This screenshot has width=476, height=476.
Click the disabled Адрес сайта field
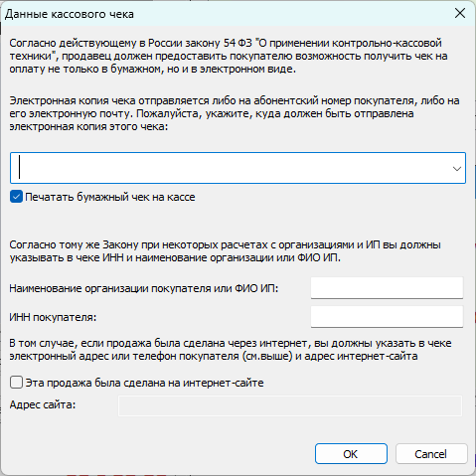(x=290, y=405)
